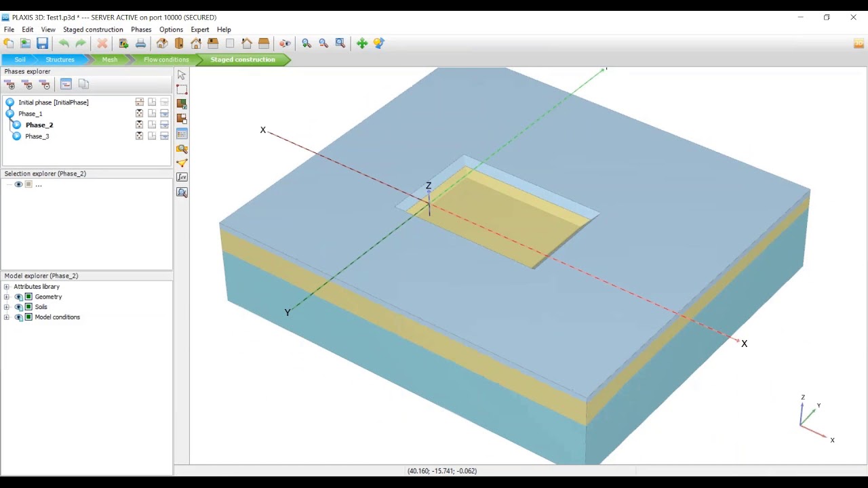Click the front view door icon
Screen dimensions: 868x488
pyautogui.click(x=179, y=43)
